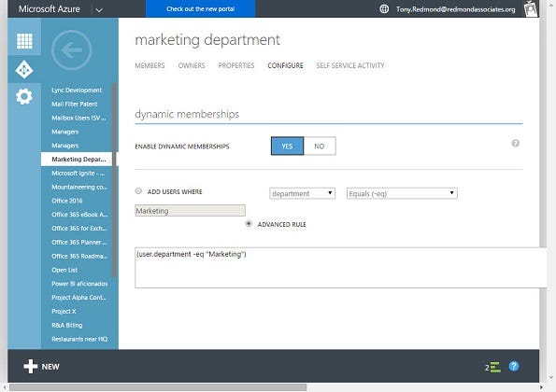Click the Microsoft Azure logo text

pyautogui.click(x=50, y=8)
